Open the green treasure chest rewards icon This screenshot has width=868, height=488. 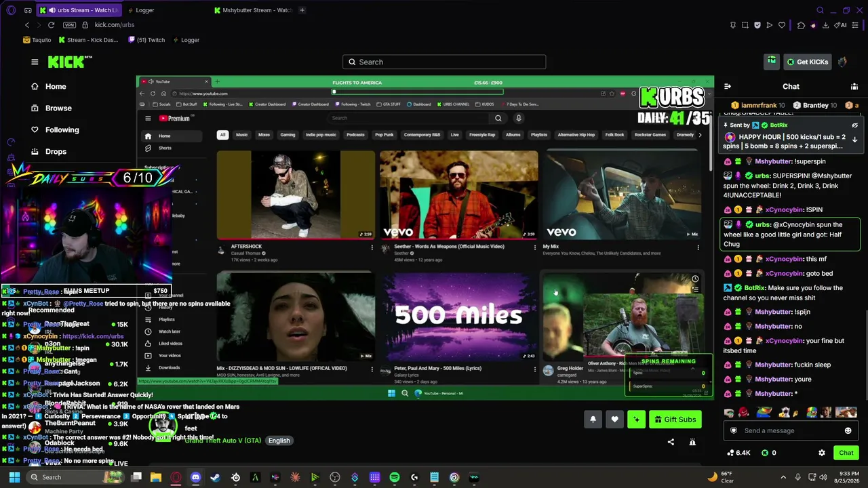point(772,62)
